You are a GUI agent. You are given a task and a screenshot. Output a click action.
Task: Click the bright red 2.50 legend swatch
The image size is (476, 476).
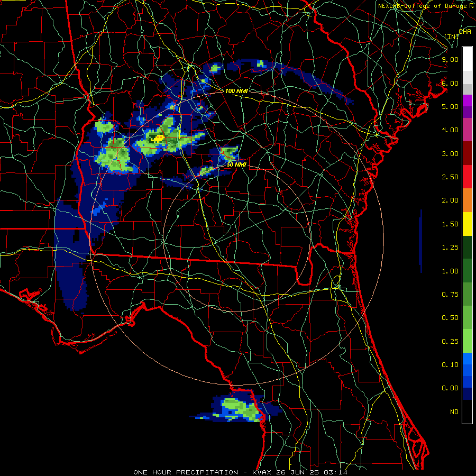[467, 177]
